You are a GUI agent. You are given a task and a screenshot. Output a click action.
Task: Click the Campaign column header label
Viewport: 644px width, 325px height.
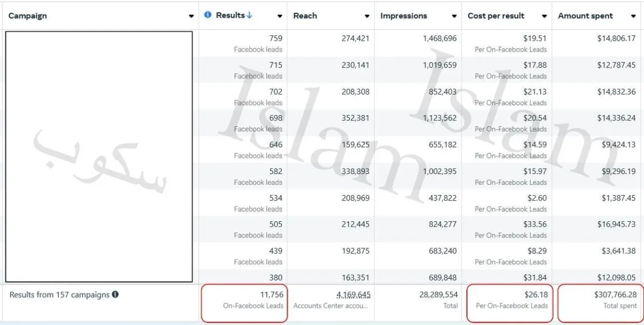[27, 16]
